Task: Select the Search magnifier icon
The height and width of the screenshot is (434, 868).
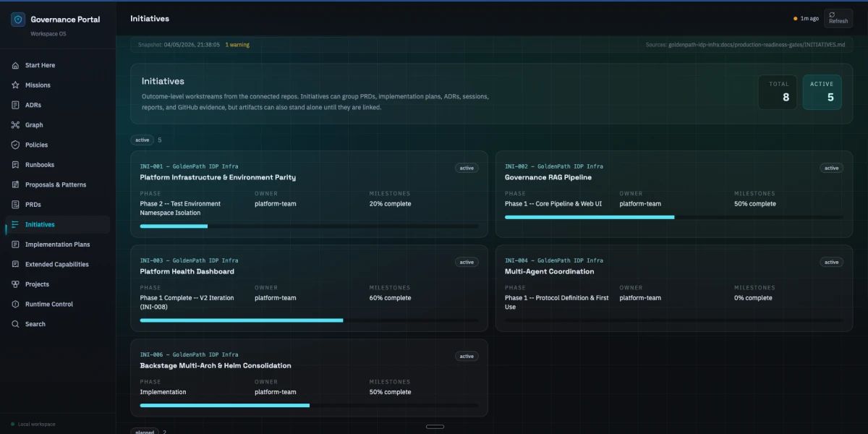Action: (x=15, y=324)
